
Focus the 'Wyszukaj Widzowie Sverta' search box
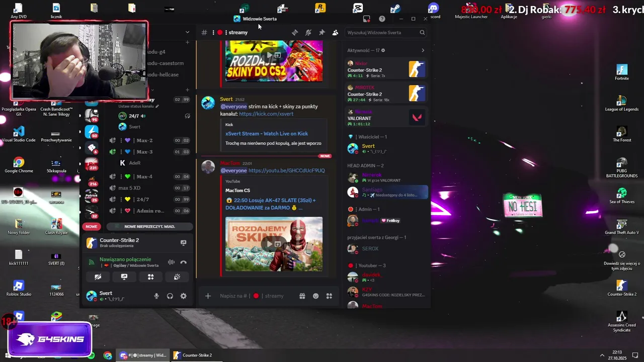(x=386, y=32)
